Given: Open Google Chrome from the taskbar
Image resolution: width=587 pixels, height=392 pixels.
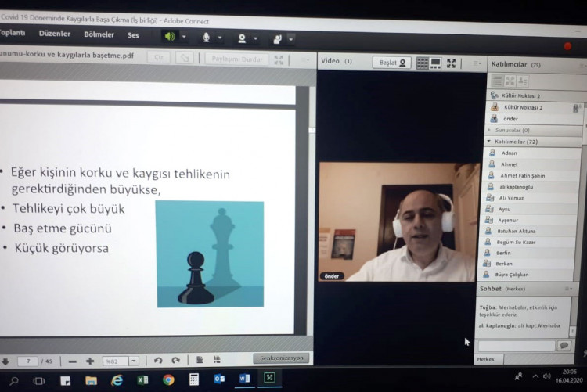Looking at the screenshot, I should 168,379.
